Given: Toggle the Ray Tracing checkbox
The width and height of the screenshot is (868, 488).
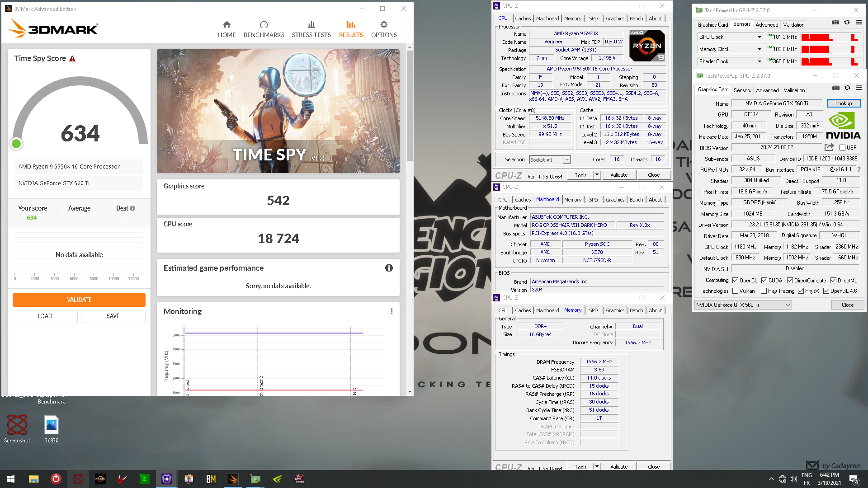Looking at the screenshot, I should 764,291.
